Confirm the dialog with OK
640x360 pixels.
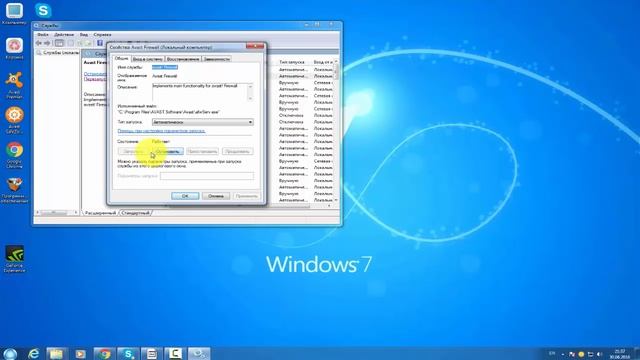[185, 196]
